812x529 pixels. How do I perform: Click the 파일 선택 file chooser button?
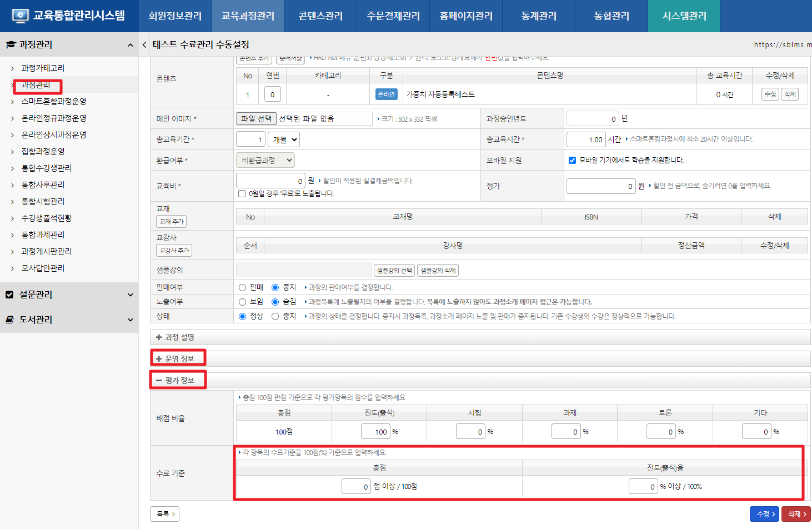coord(256,118)
